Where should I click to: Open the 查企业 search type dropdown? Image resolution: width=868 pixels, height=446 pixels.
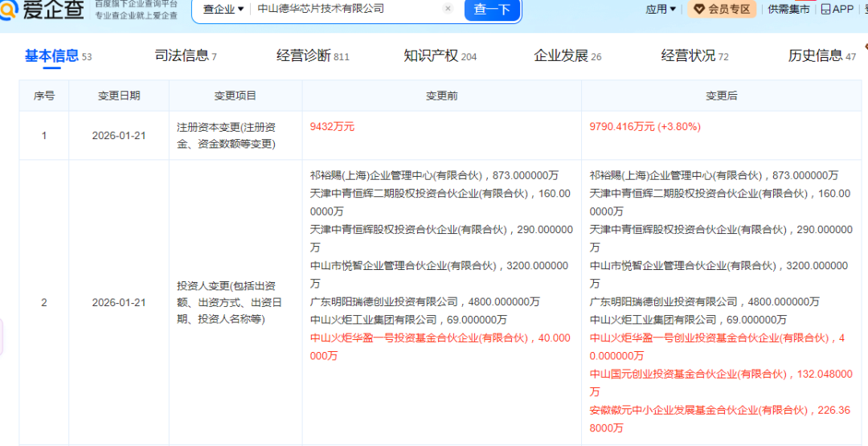pyautogui.click(x=223, y=9)
